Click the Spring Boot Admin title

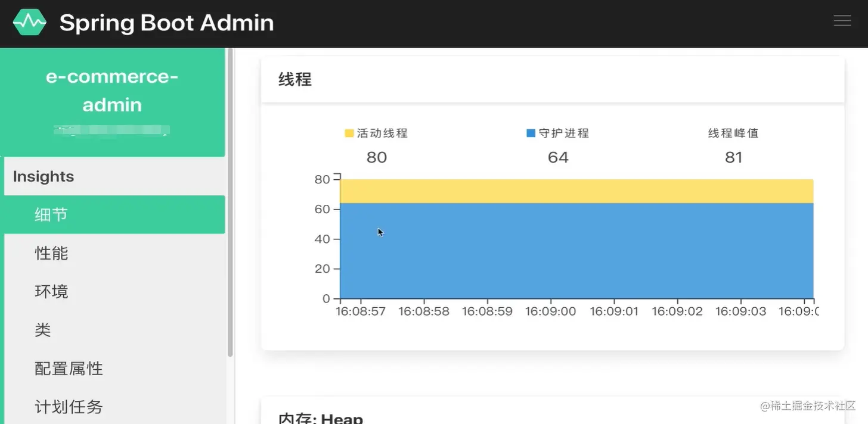click(x=166, y=23)
